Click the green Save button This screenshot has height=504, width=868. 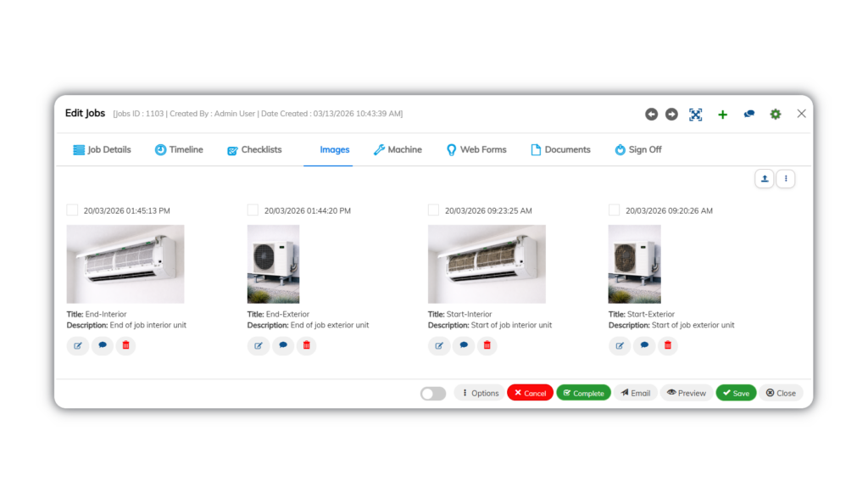pos(736,393)
